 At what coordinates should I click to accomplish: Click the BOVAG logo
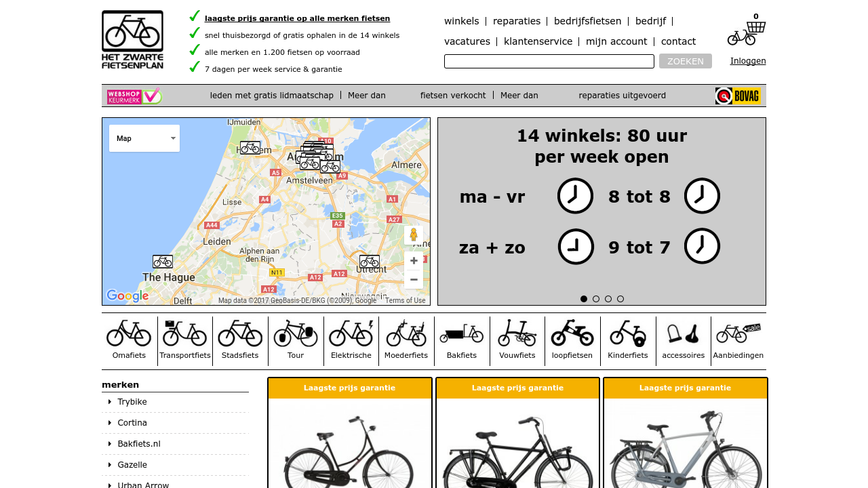pos(738,96)
